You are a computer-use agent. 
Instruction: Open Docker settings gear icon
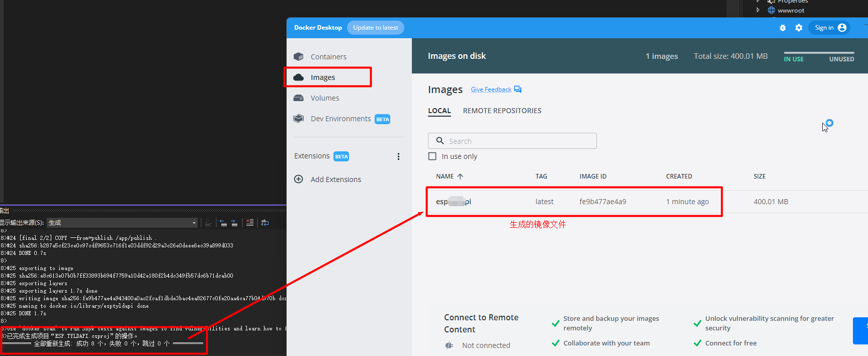[x=799, y=28]
